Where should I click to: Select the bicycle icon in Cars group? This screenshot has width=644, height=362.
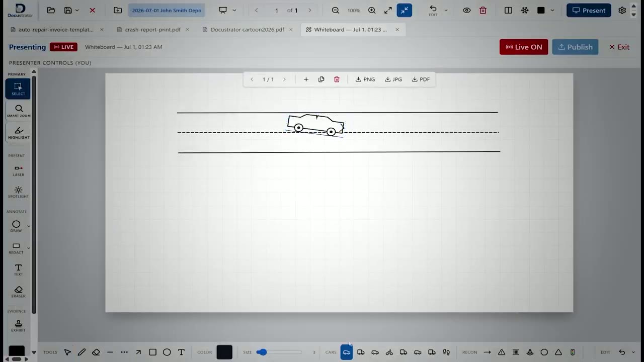tap(389, 352)
